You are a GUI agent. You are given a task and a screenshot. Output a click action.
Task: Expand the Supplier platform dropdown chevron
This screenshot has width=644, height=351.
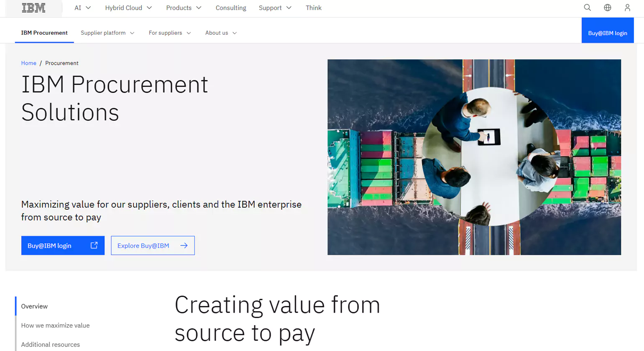click(132, 33)
